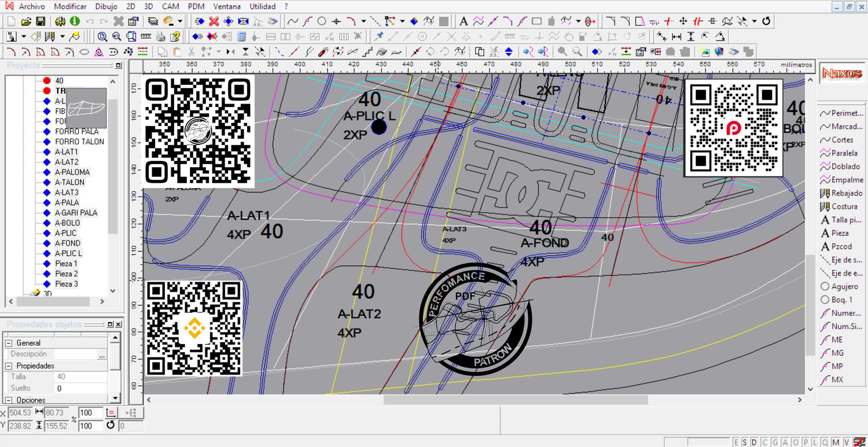
Task: Toggle the G status bar indicator
Action: tap(774, 442)
